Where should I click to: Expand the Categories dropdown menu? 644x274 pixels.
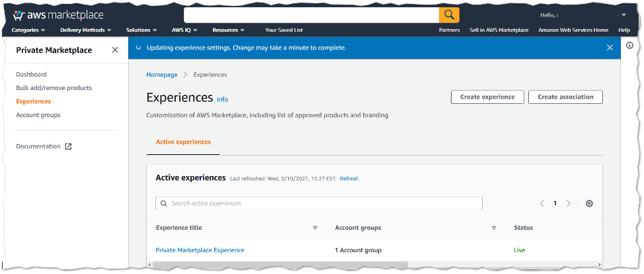(28, 30)
